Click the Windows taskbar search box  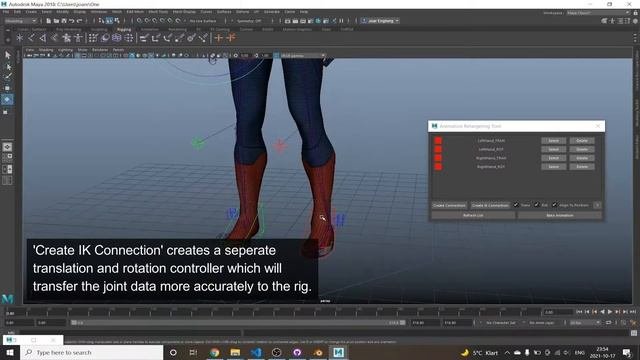tap(92, 352)
